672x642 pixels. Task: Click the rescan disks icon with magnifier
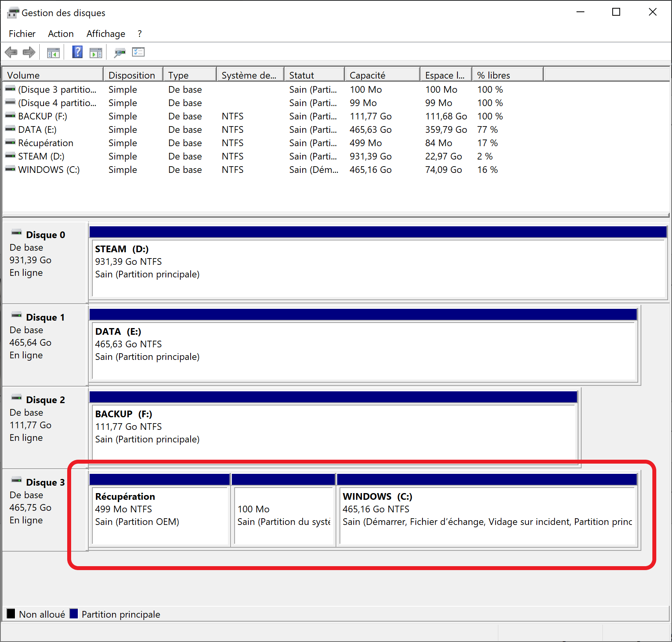119,52
